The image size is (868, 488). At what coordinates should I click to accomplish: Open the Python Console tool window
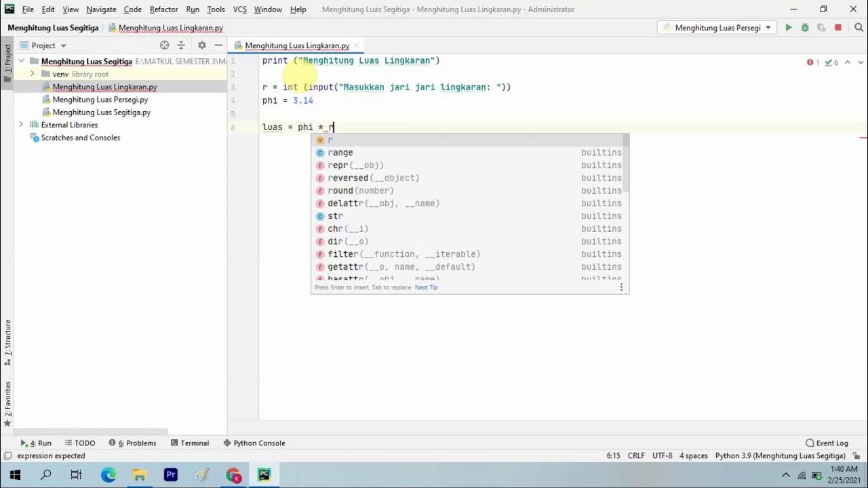[x=254, y=443]
